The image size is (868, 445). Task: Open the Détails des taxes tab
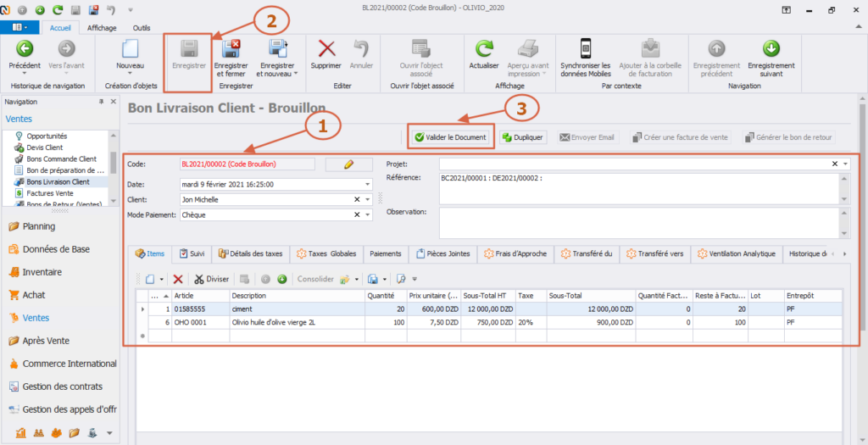click(x=251, y=254)
